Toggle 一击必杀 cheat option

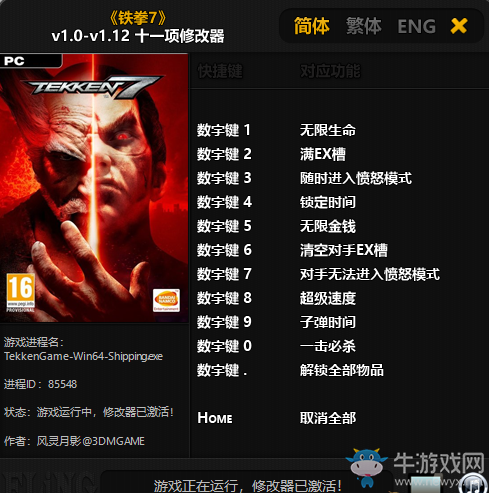(x=328, y=346)
